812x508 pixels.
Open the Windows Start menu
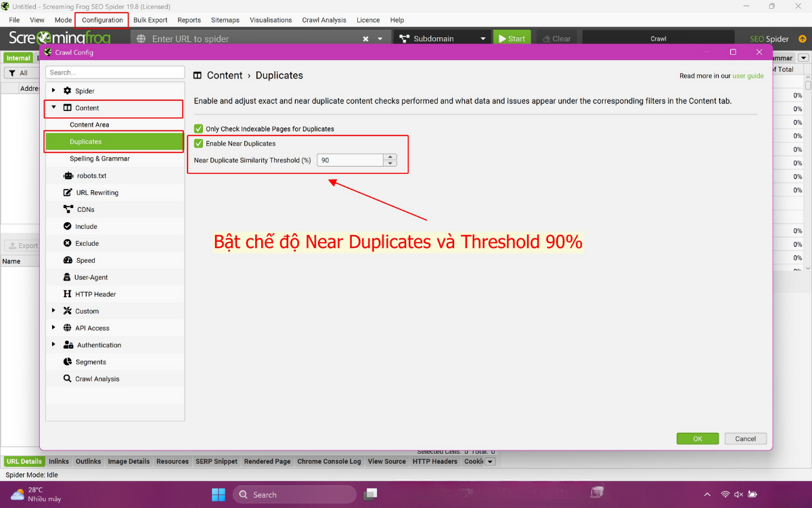[219, 494]
